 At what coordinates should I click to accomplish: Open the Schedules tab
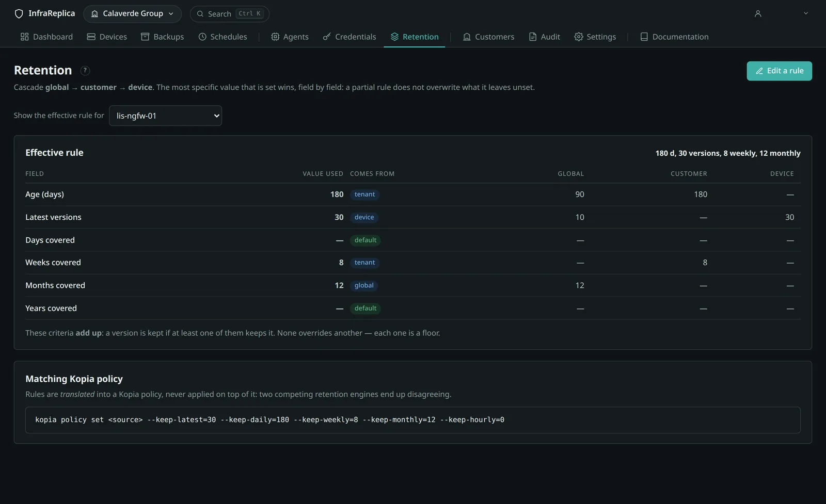point(223,37)
